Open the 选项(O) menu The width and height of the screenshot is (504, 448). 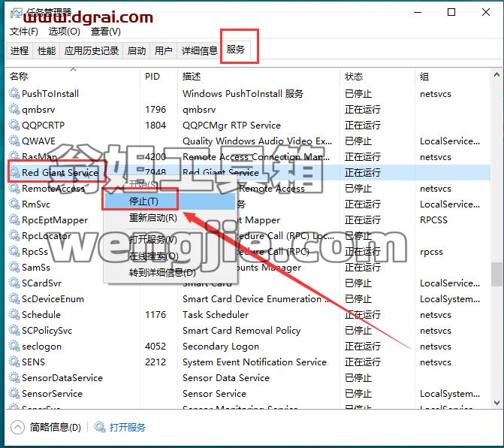point(65,32)
